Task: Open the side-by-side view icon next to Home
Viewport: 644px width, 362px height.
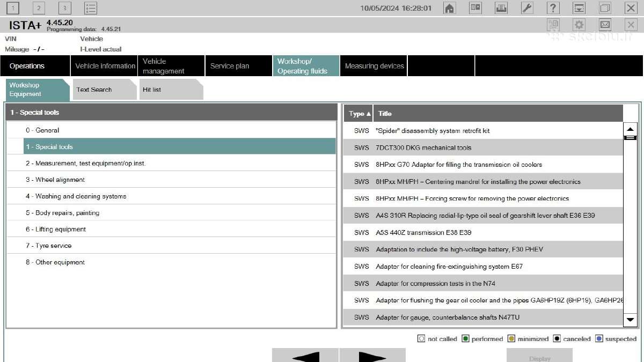Action: [475, 8]
